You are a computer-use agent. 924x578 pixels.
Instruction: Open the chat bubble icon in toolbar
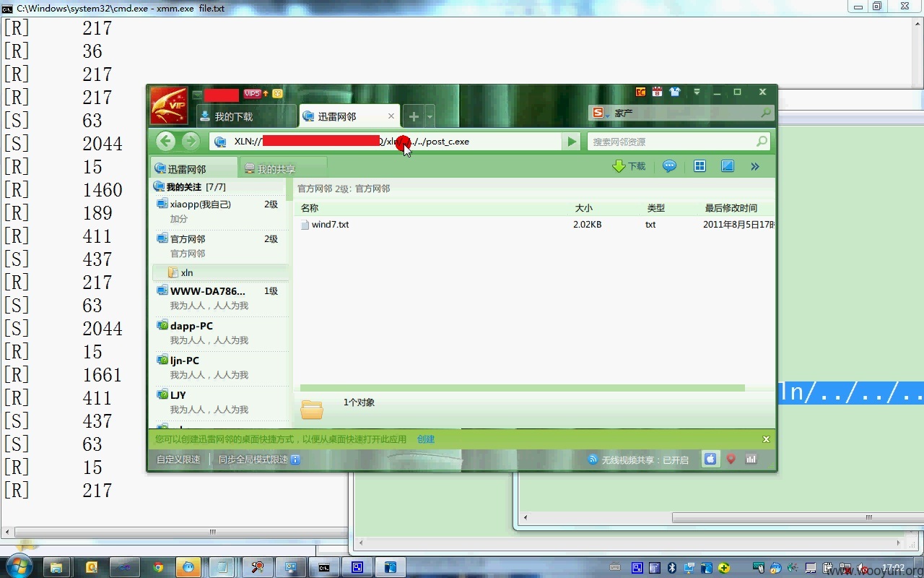pyautogui.click(x=669, y=166)
